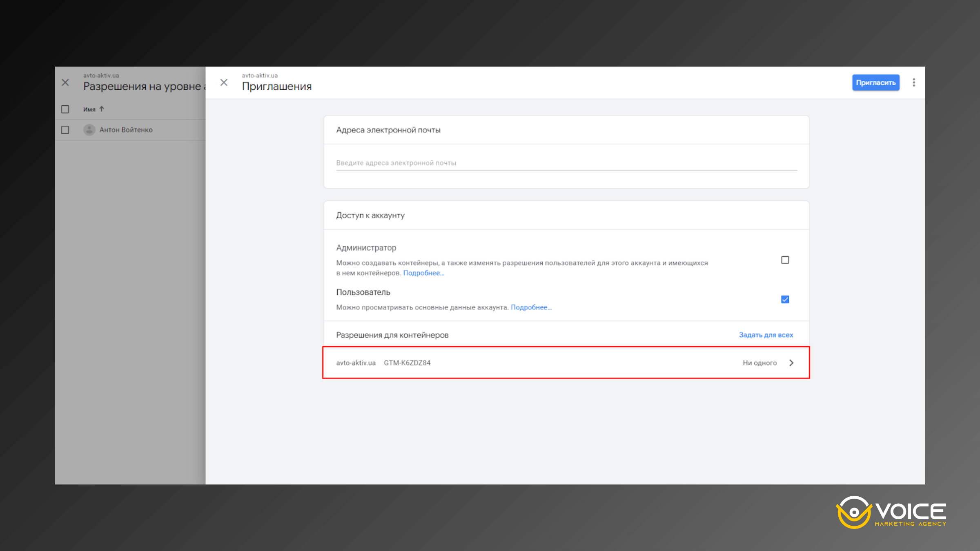
Task: Enable the Администратор checkbox
Action: pyautogui.click(x=785, y=260)
